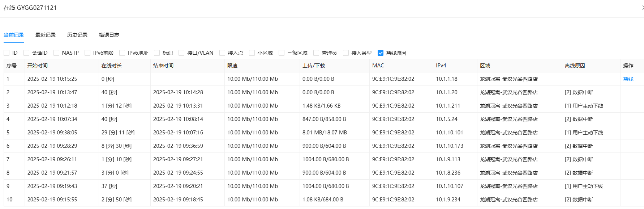Close the 在线 GYGG0271121 dialog

tap(642, 8)
